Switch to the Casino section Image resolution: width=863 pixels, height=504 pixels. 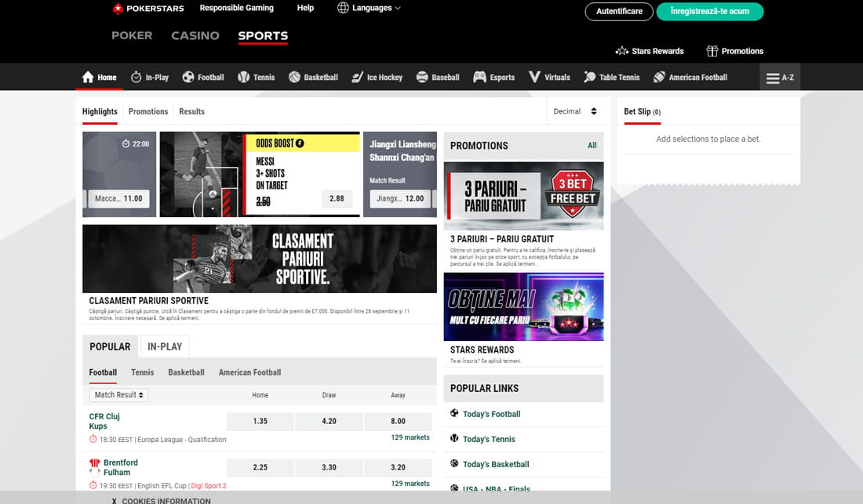(195, 36)
